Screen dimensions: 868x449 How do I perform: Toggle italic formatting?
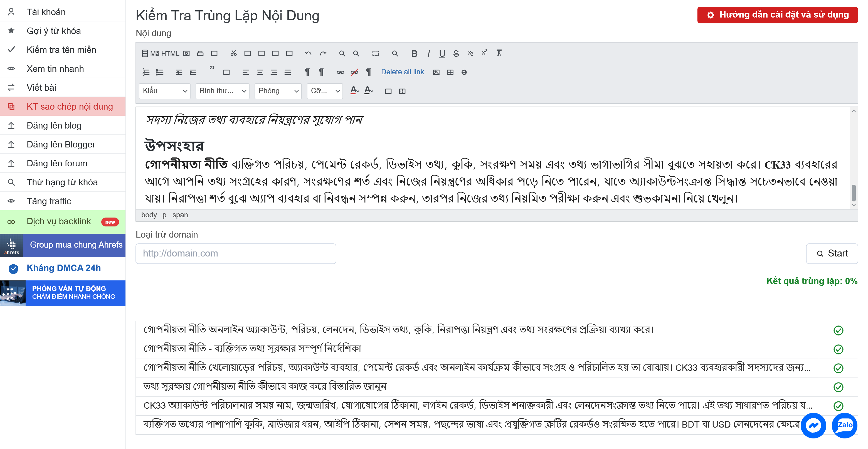pyautogui.click(x=428, y=53)
